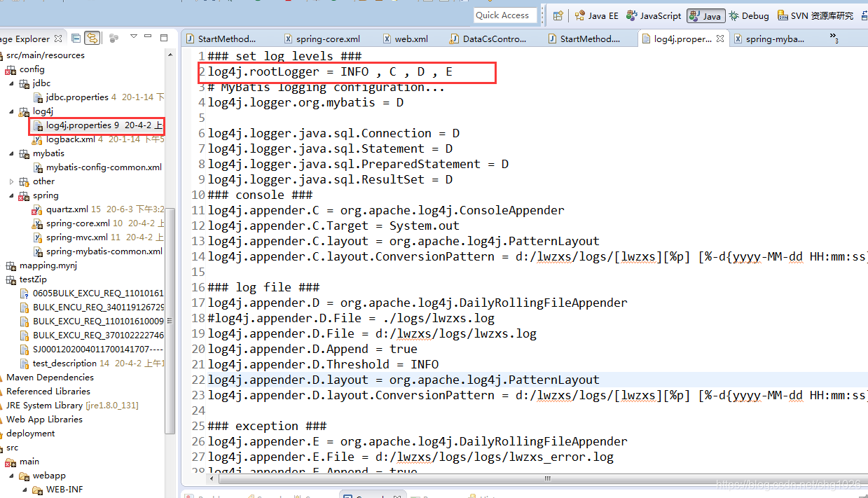Select Web App Libraries node

(44, 420)
